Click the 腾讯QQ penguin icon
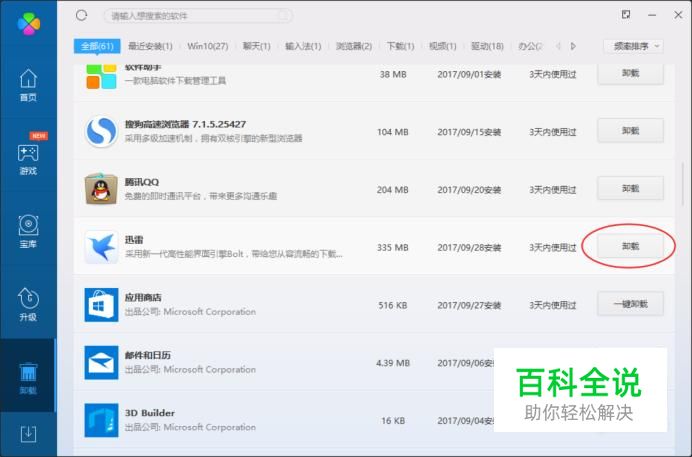 tap(101, 189)
